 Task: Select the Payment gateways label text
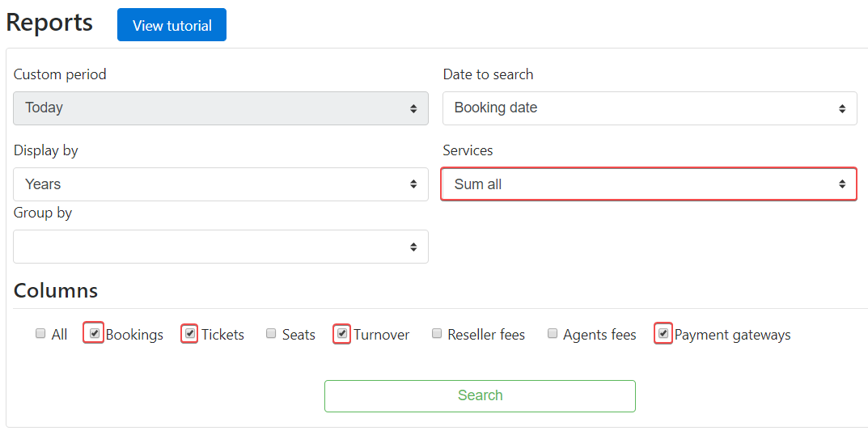pyautogui.click(x=732, y=335)
